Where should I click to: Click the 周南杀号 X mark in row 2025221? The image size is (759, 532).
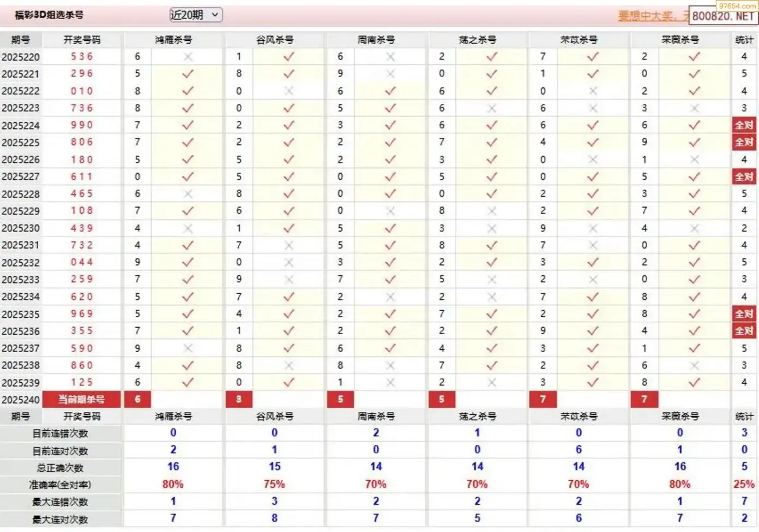point(390,74)
